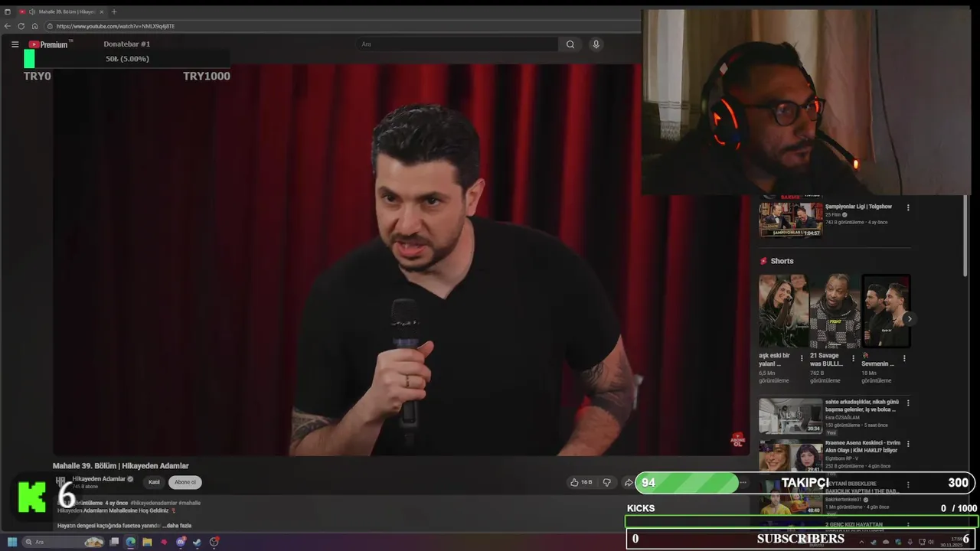
Task: Open the 21 Savage was BULLI short
Action: (x=835, y=311)
